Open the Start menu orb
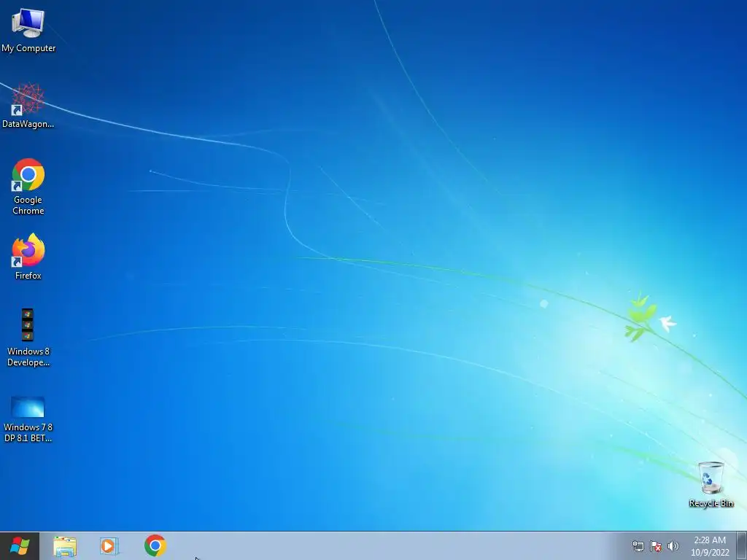Screen dimensions: 747x560 pyautogui.click(x=20, y=545)
